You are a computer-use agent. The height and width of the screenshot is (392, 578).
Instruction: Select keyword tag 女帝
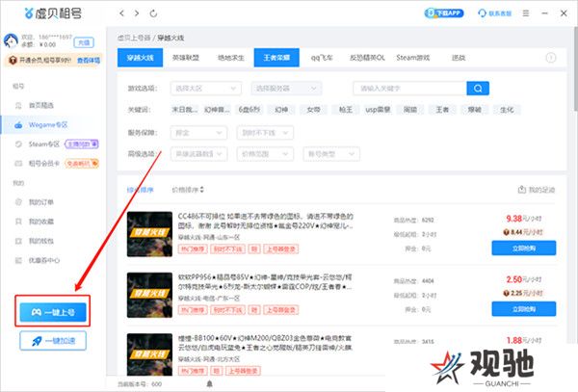[314, 110]
